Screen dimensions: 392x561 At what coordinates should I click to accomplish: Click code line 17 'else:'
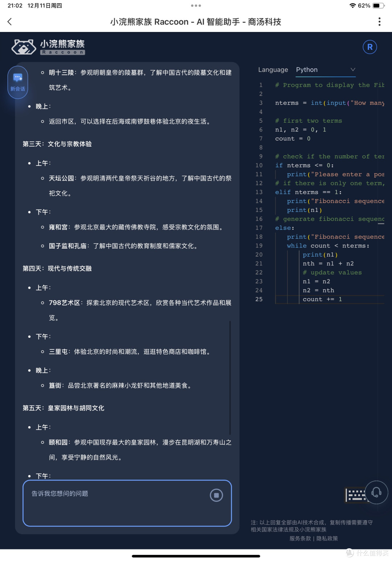pos(285,228)
